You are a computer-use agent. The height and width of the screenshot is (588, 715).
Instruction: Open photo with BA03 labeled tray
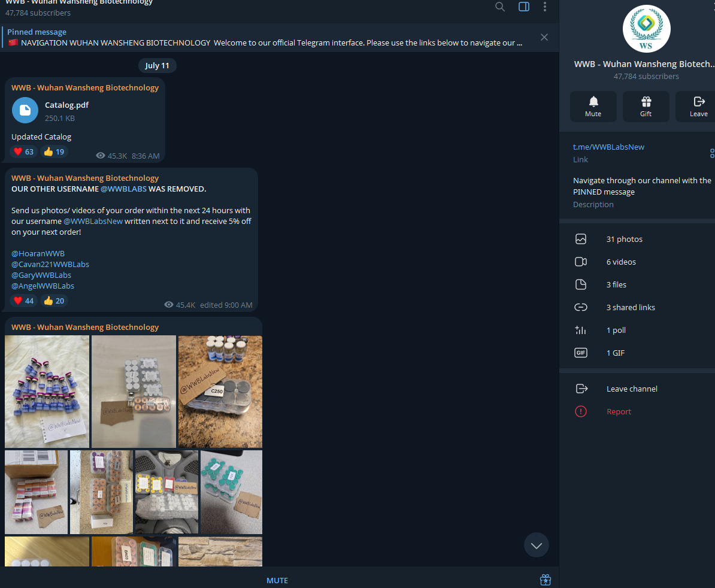tap(134, 551)
